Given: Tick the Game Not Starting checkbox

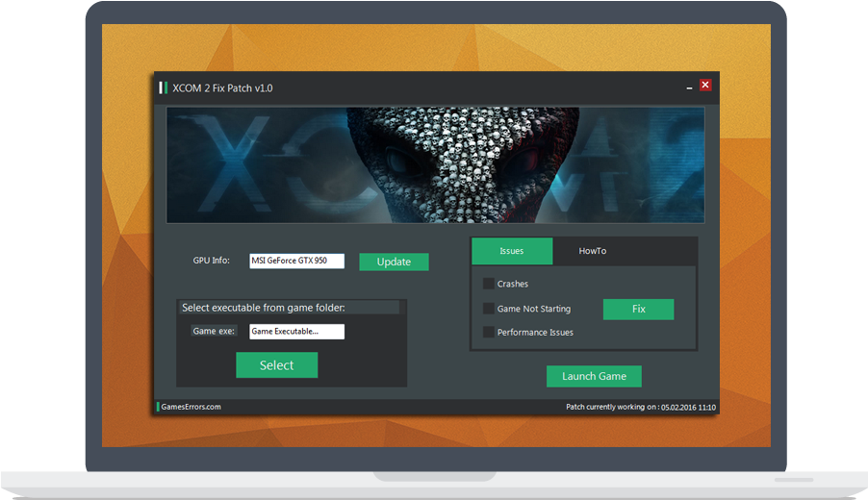Looking at the screenshot, I should [489, 309].
